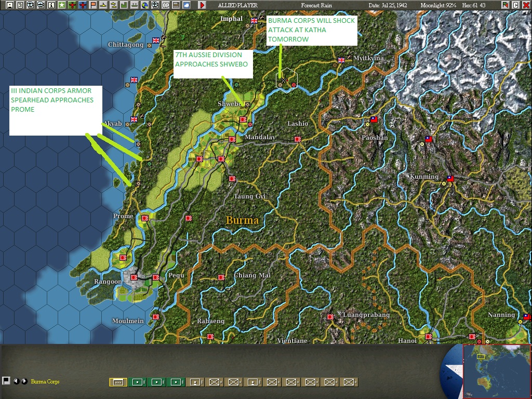Image resolution: width=532 pixels, height=399 pixels.
Task: Open the document list report icon
Action: click(x=20, y=5)
